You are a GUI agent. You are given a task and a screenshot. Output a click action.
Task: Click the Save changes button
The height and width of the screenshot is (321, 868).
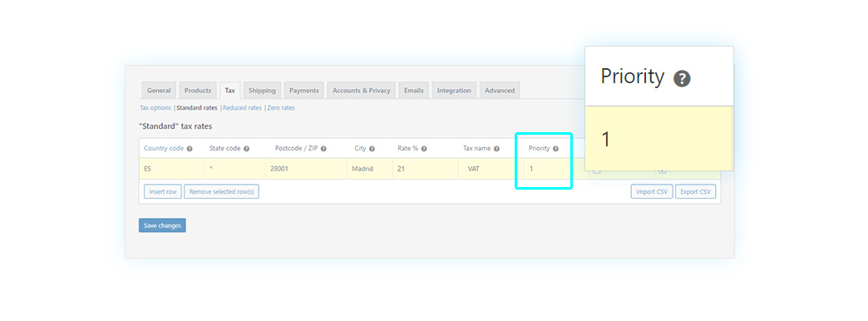(162, 225)
